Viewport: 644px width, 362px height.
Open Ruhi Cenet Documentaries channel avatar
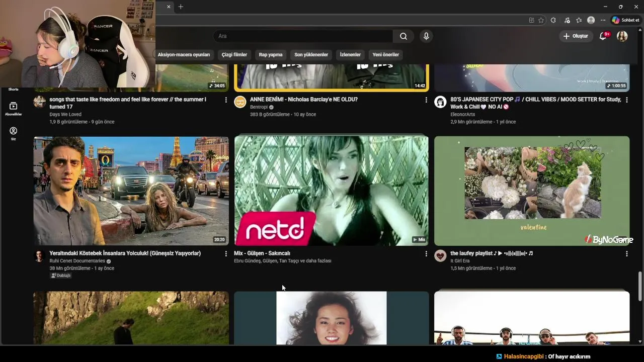click(x=39, y=256)
